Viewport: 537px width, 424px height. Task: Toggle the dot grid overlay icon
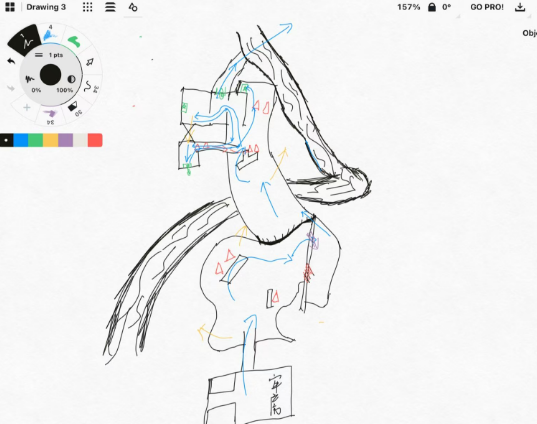(88, 7)
